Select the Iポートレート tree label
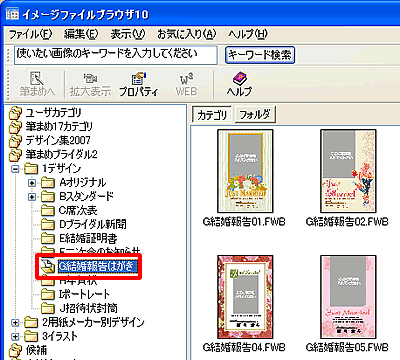The height and width of the screenshot is (360, 400). 84,294
